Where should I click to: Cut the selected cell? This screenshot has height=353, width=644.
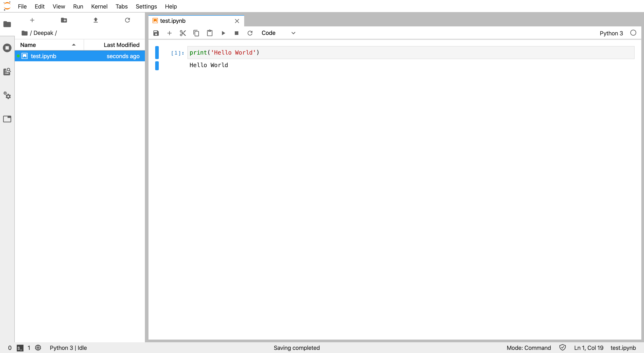(x=183, y=33)
